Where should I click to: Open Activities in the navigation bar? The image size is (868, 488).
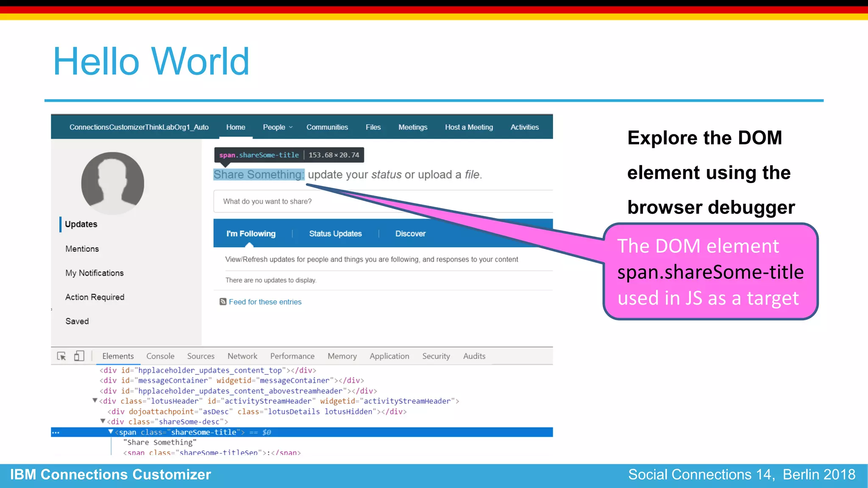(x=525, y=127)
